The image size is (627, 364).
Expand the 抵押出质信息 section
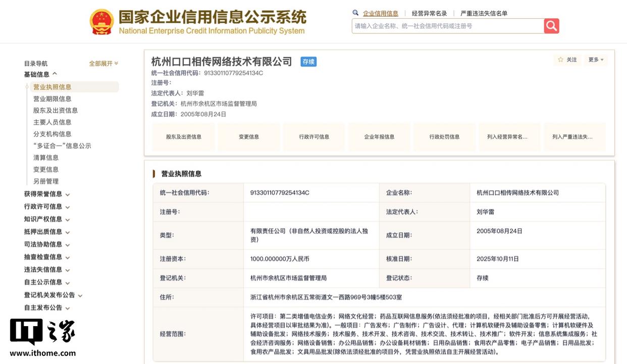[x=47, y=232]
